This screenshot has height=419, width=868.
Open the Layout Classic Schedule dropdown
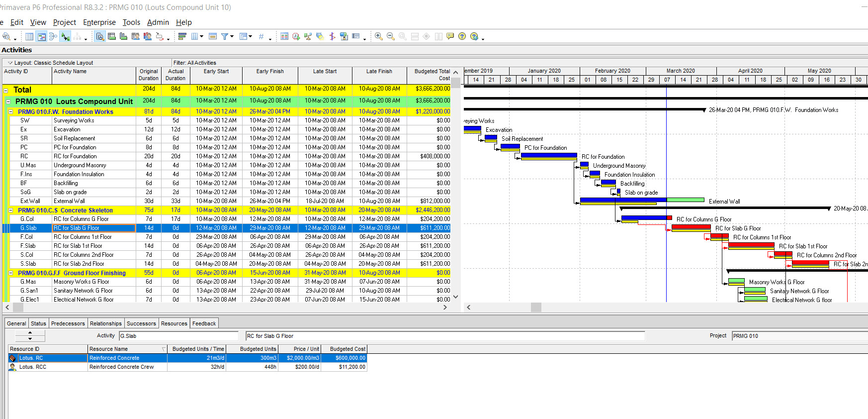point(10,63)
